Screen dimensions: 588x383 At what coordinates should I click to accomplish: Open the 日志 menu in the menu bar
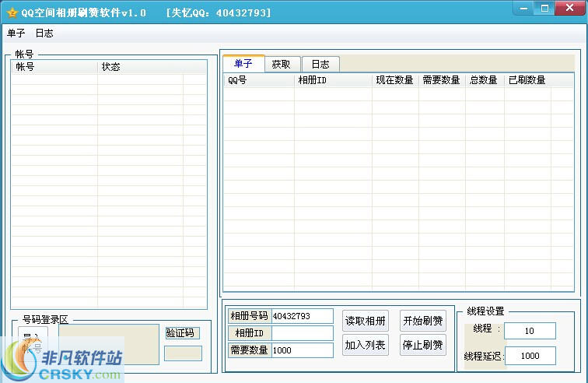44,33
